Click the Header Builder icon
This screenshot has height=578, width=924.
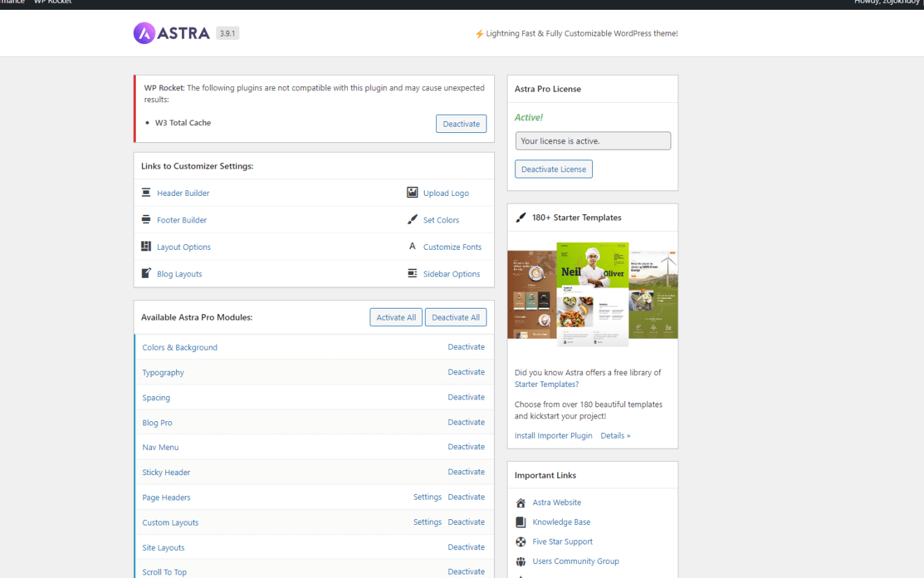146,192
